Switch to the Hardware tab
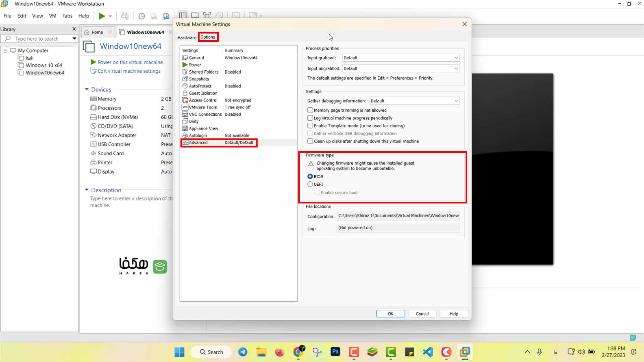 point(187,38)
